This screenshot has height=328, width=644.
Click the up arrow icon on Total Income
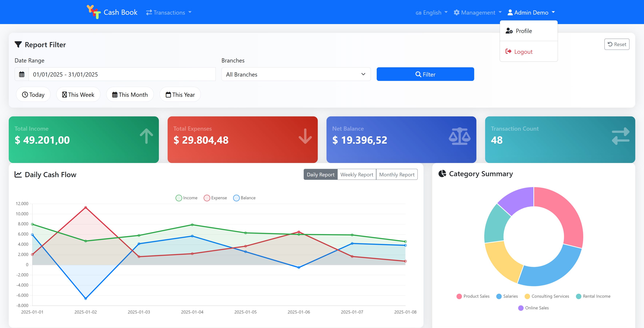click(x=146, y=136)
